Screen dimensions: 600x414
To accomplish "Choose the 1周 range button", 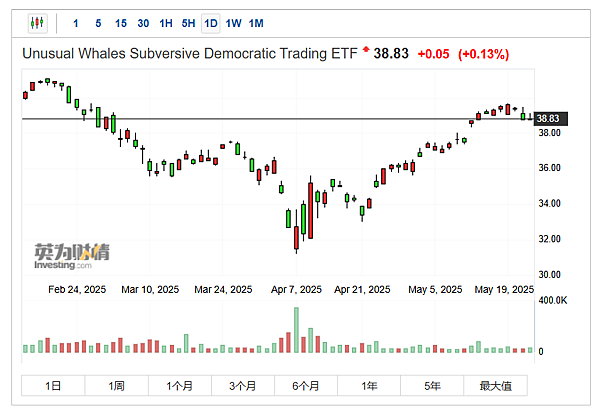I will (x=116, y=386).
